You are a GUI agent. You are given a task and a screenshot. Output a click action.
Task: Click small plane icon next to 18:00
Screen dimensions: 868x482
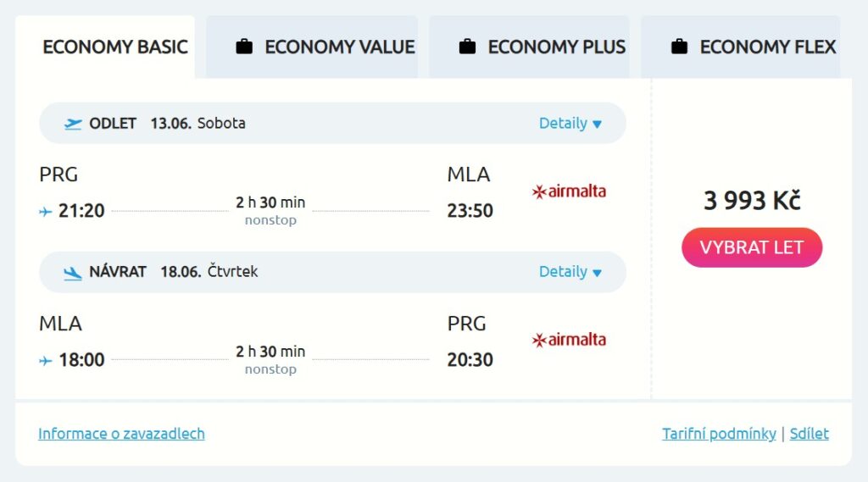(x=46, y=360)
